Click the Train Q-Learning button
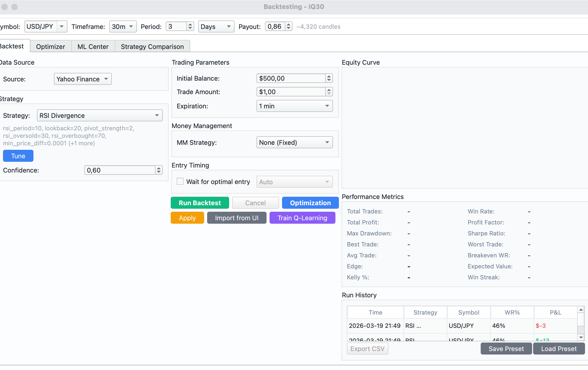Image resolution: width=588 pixels, height=370 pixels. coord(302,218)
